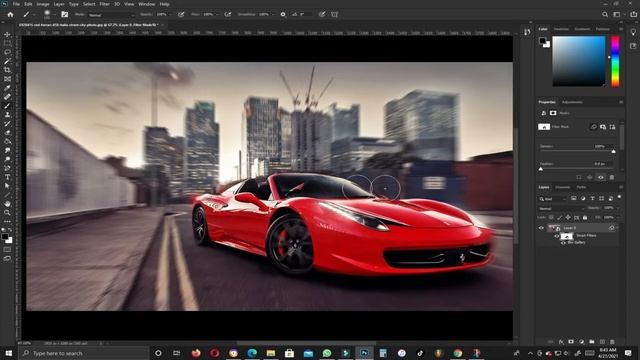640x360 pixels.
Task: Select the Zoom tool
Action: (7, 213)
